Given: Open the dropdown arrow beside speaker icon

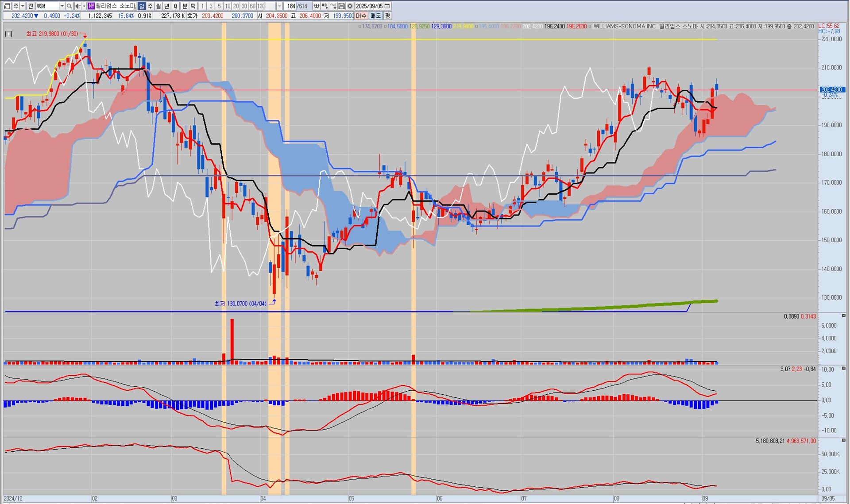Looking at the screenshot, I should pyautogui.click(x=84, y=6).
